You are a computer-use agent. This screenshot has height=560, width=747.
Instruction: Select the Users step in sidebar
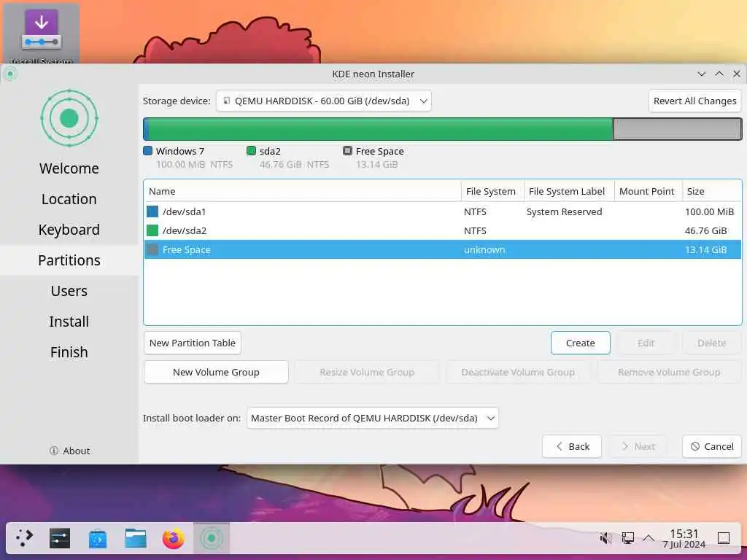pyautogui.click(x=69, y=290)
